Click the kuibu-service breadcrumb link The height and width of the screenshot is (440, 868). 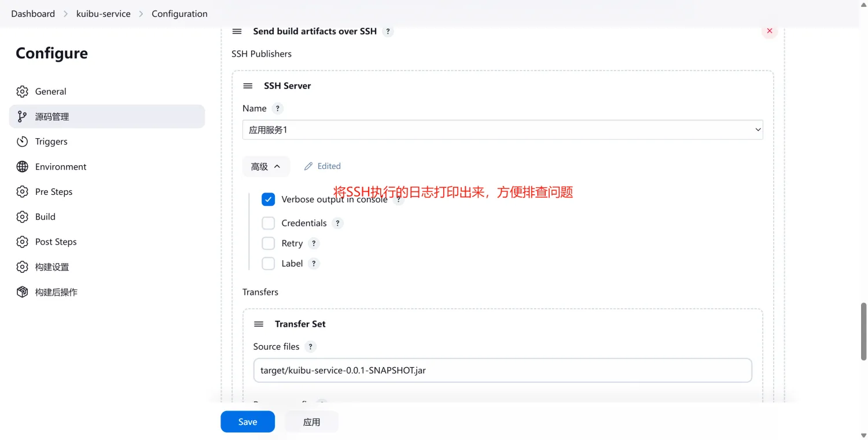click(103, 14)
